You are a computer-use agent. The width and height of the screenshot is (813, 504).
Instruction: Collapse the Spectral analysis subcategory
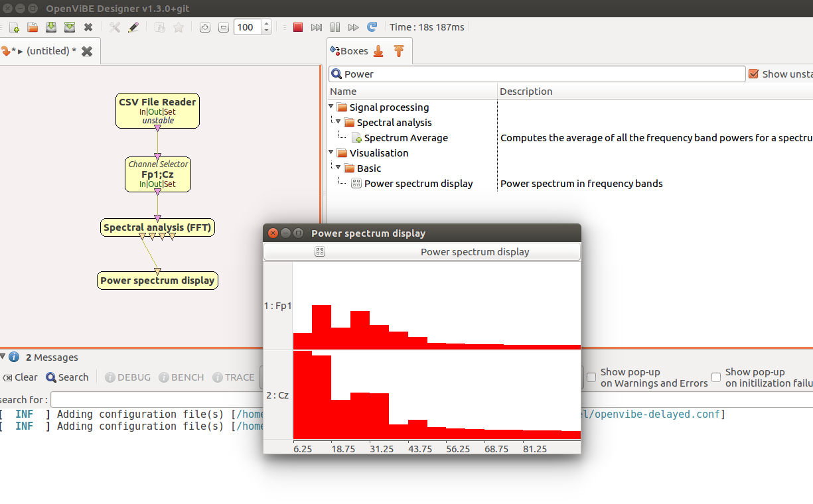338,122
